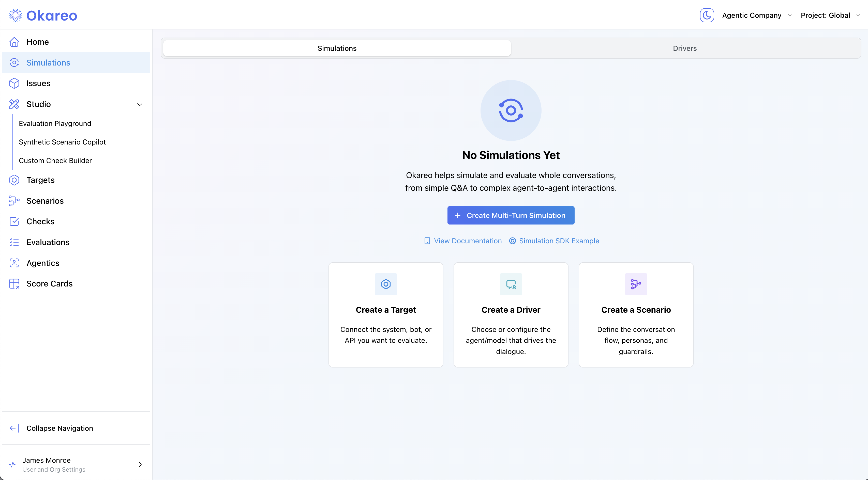Open Targets via hexagon icon

point(14,180)
